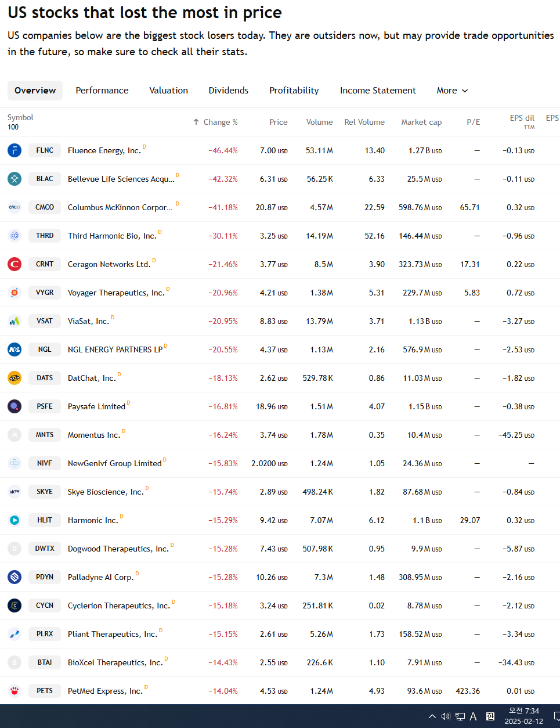Switch to the Performance tab
Viewport: 560px width, 728px height.
[102, 91]
